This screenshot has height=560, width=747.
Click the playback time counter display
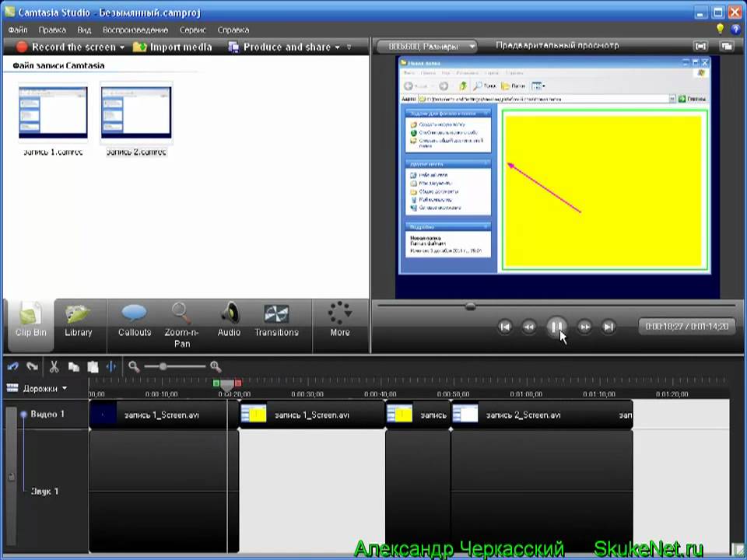click(686, 327)
